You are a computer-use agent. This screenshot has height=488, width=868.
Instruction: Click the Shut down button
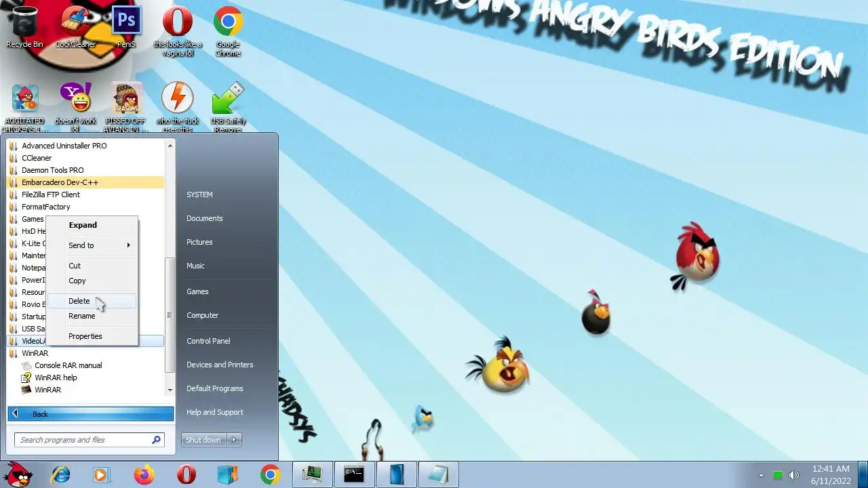[x=203, y=440]
